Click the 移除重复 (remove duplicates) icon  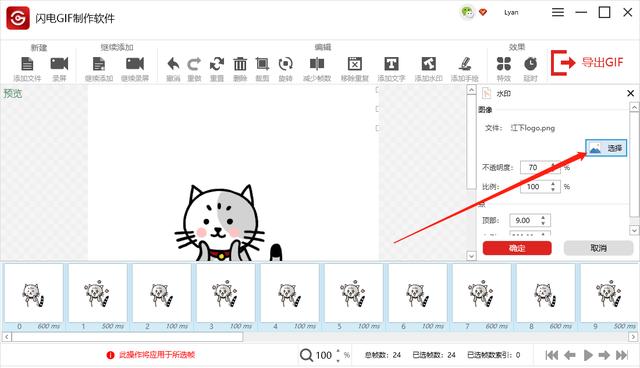click(x=355, y=64)
